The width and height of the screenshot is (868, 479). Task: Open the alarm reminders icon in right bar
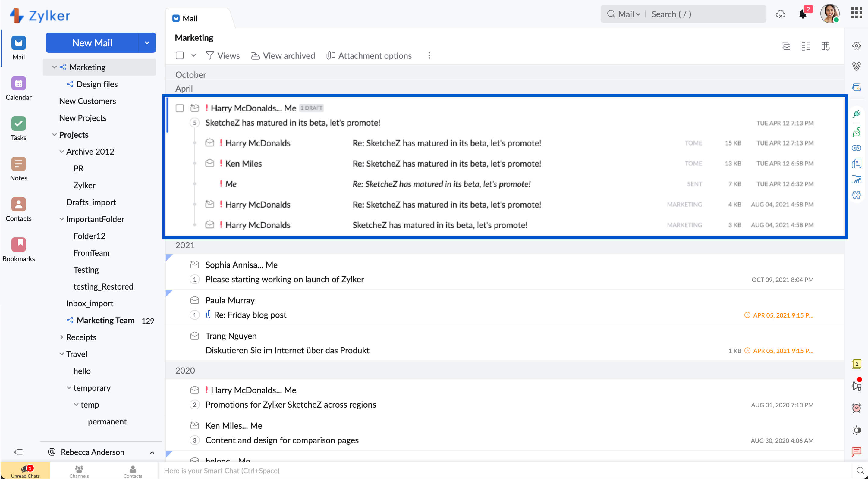(x=856, y=408)
